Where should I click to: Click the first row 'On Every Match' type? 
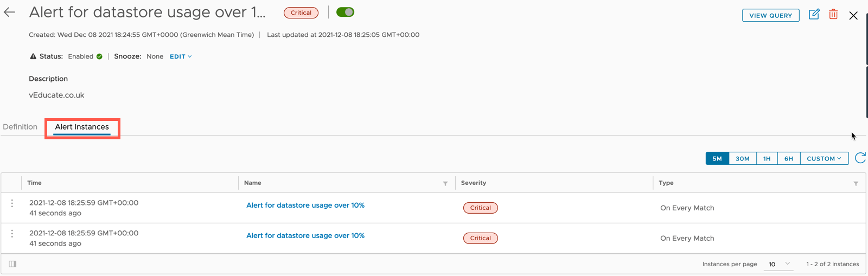point(687,208)
